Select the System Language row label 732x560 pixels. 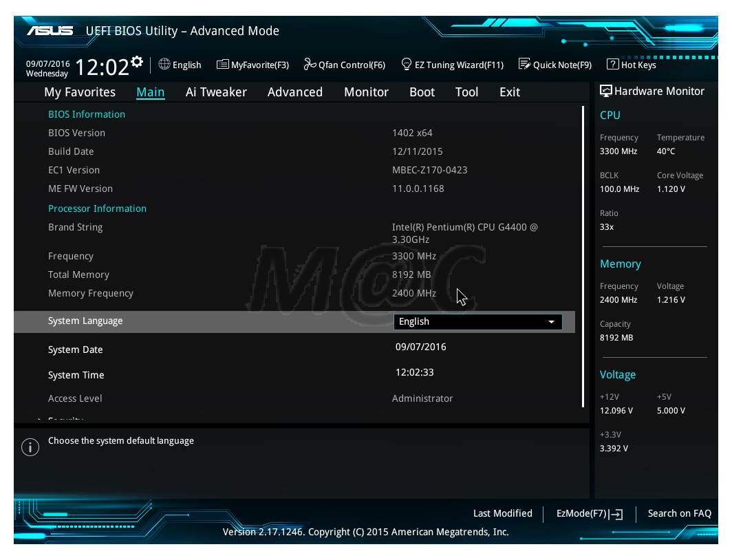click(x=85, y=321)
